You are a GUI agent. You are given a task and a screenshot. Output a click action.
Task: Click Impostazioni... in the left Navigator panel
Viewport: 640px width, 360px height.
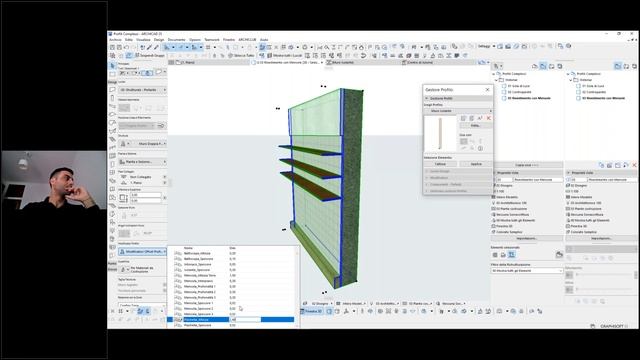pos(527,238)
